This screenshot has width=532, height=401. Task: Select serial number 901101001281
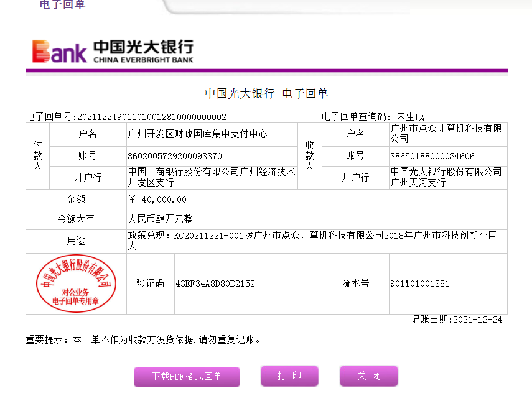point(419,283)
